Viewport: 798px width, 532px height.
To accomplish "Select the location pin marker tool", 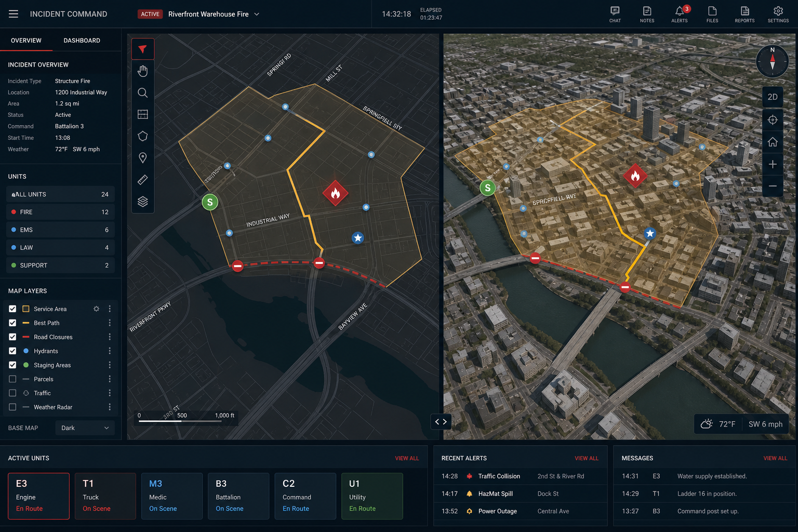I will [x=143, y=158].
